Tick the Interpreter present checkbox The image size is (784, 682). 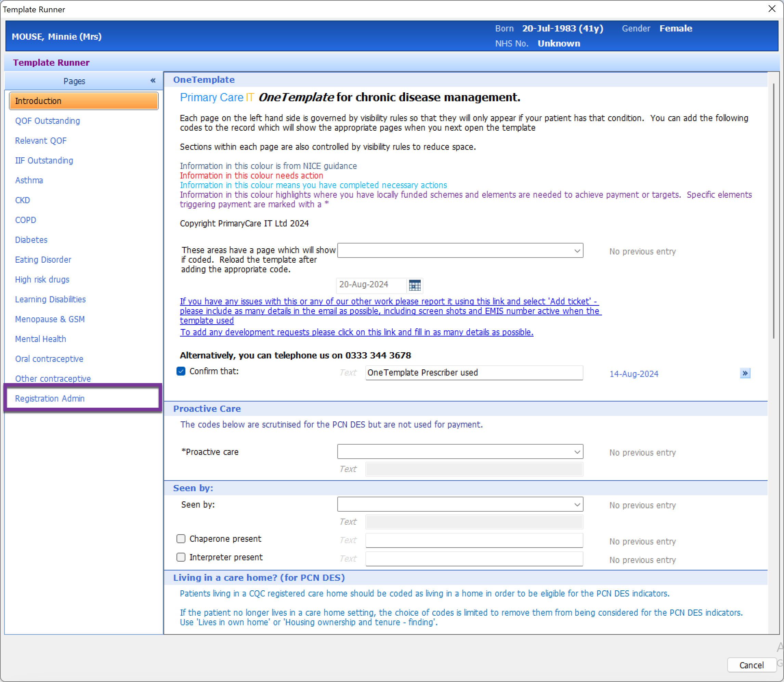point(181,557)
